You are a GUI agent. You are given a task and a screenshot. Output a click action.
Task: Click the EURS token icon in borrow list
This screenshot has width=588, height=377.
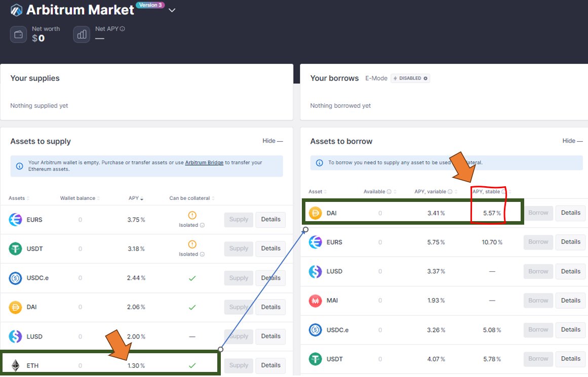tap(316, 242)
